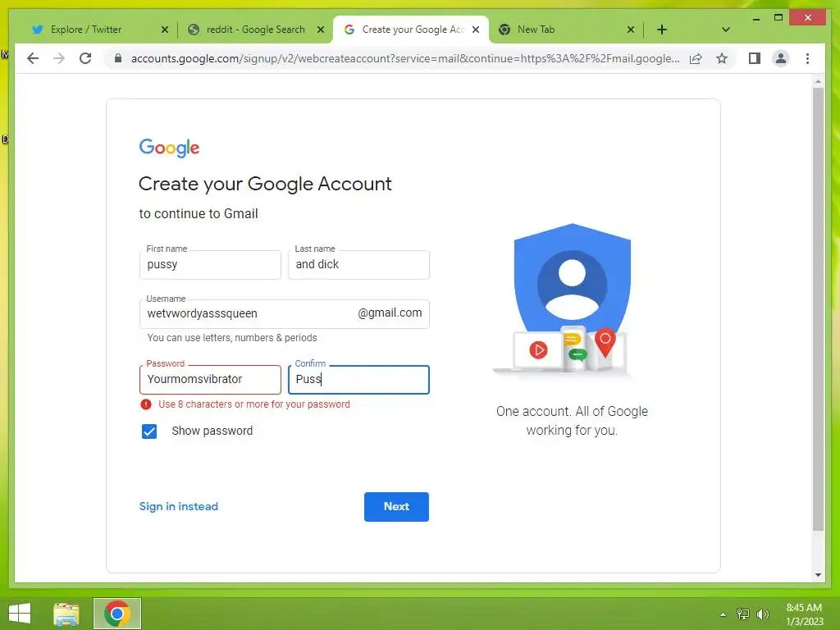Click 'One account. All of Google' text
Screen dimensions: 840x630
pyautogui.click(x=572, y=412)
